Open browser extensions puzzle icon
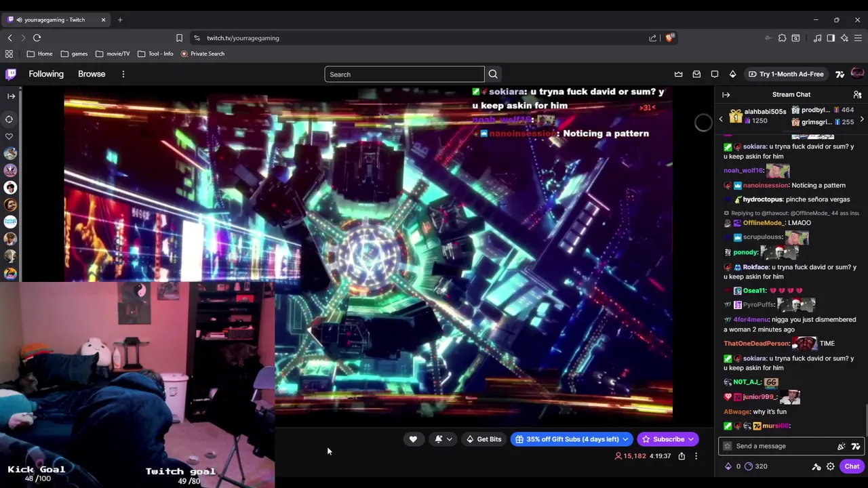 point(782,38)
